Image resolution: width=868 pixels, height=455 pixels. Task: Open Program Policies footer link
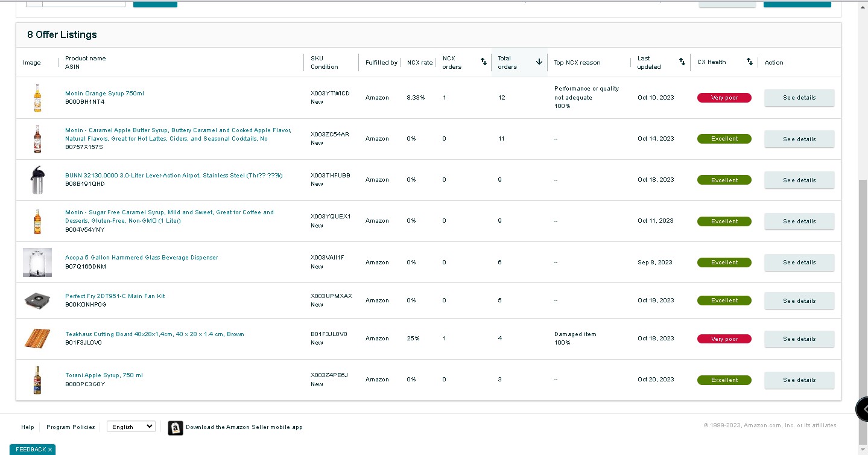(x=71, y=427)
